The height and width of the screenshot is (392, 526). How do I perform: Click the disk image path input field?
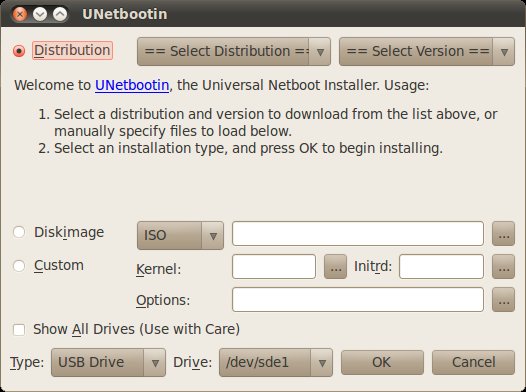coord(358,233)
